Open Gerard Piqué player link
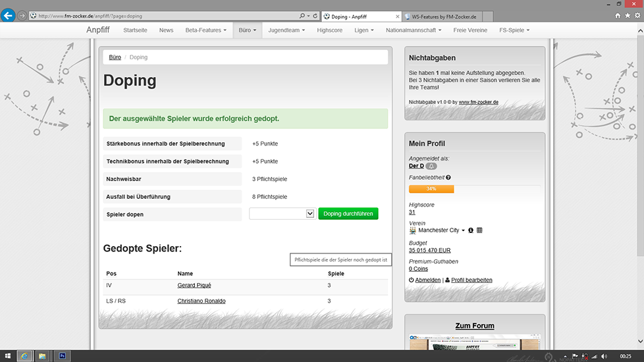Screen dimensions: 644x362 (x=194, y=286)
